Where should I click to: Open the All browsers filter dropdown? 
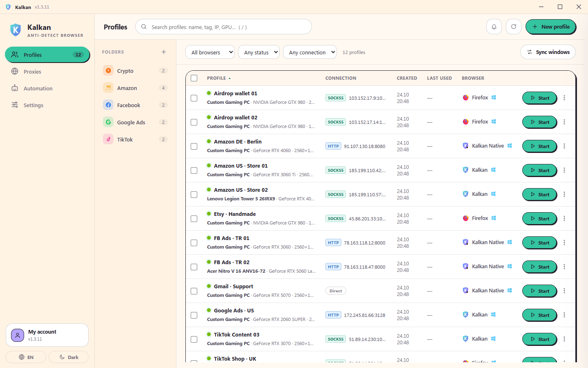click(x=210, y=52)
